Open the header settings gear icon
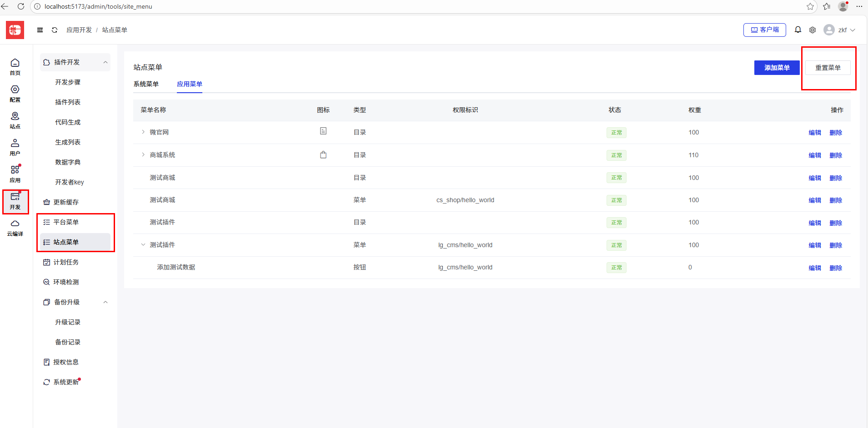 coord(812,30)
